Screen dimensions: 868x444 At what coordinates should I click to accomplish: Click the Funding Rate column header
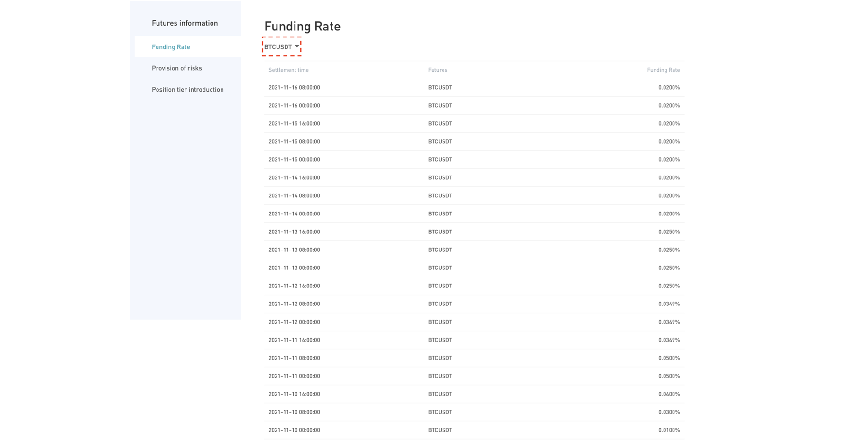663,70
